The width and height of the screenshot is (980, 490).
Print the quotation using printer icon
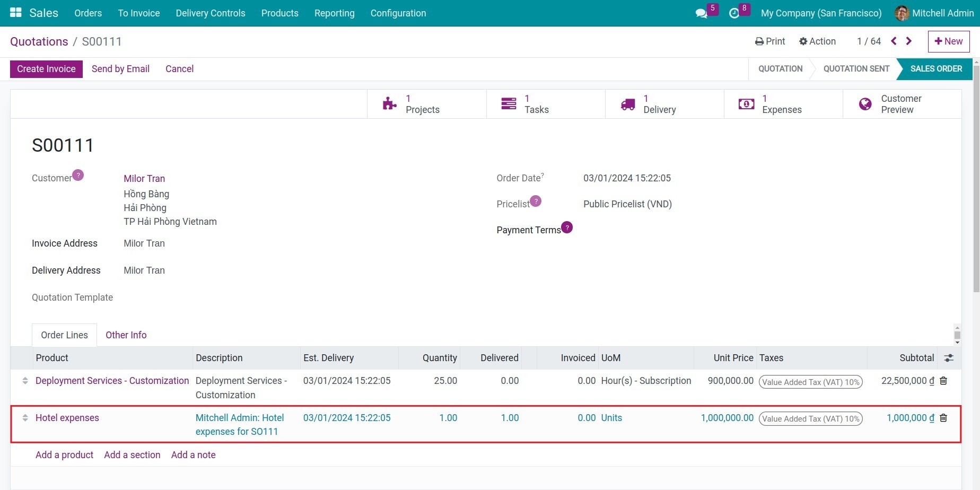click(x=769, y=41)
